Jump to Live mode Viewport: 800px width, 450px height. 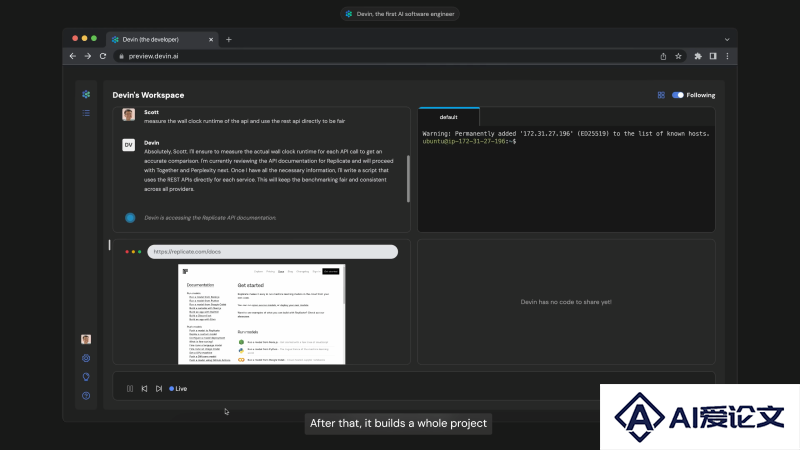tap(178, 389)
